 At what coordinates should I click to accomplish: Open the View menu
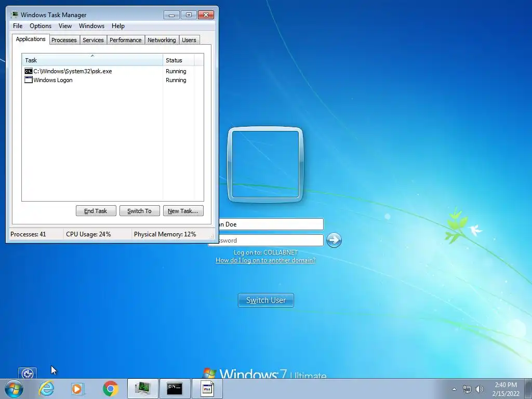pyautogui.click(x=65, y=26)
